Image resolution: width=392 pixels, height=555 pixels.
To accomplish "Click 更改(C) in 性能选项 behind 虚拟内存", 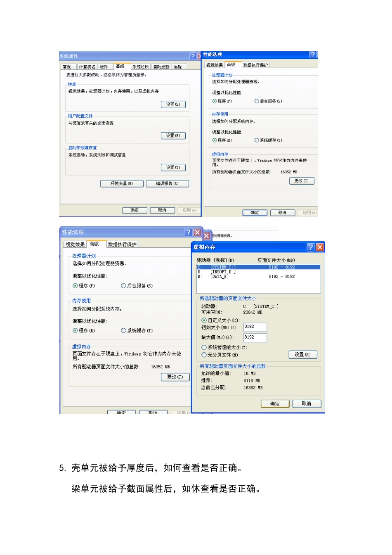I will [175, 377].
